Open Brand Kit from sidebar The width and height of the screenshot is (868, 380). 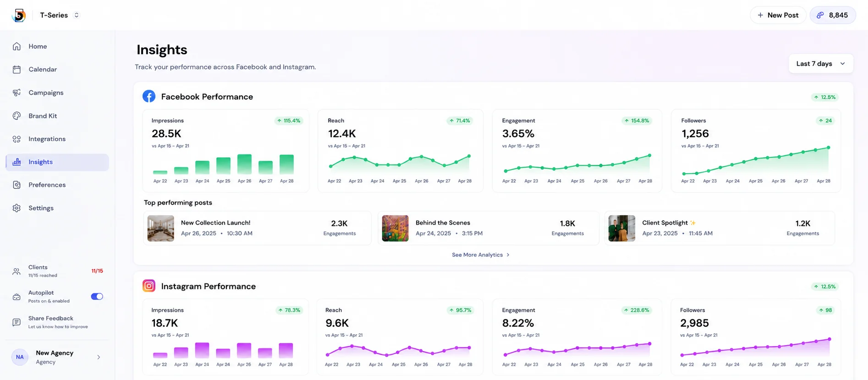pyautogui.click(x=43, y=116)
